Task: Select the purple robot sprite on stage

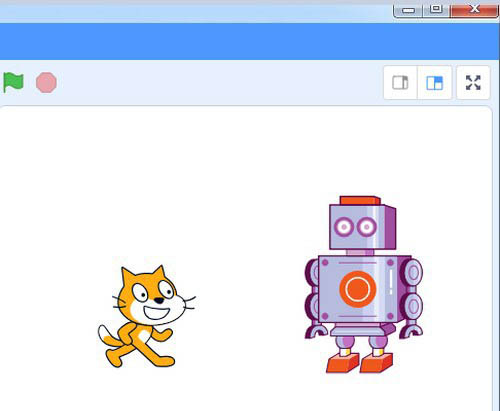Action: coord(364,284)
